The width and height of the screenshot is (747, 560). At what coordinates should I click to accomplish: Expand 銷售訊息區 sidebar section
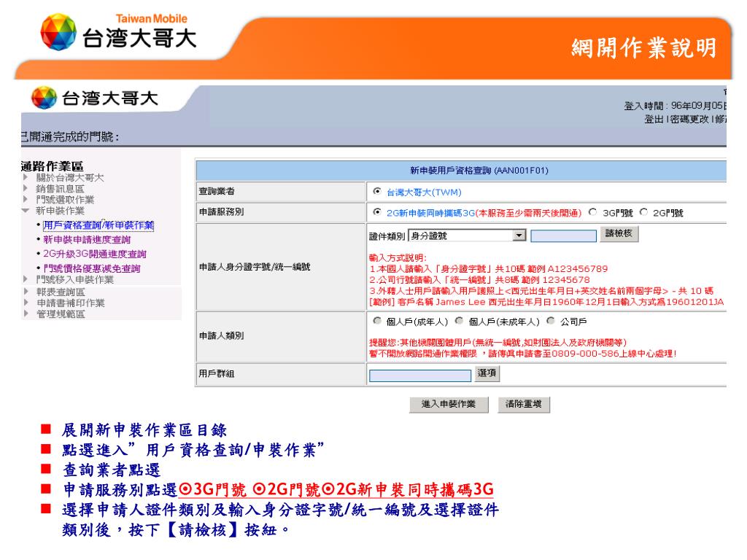point(60,189)
